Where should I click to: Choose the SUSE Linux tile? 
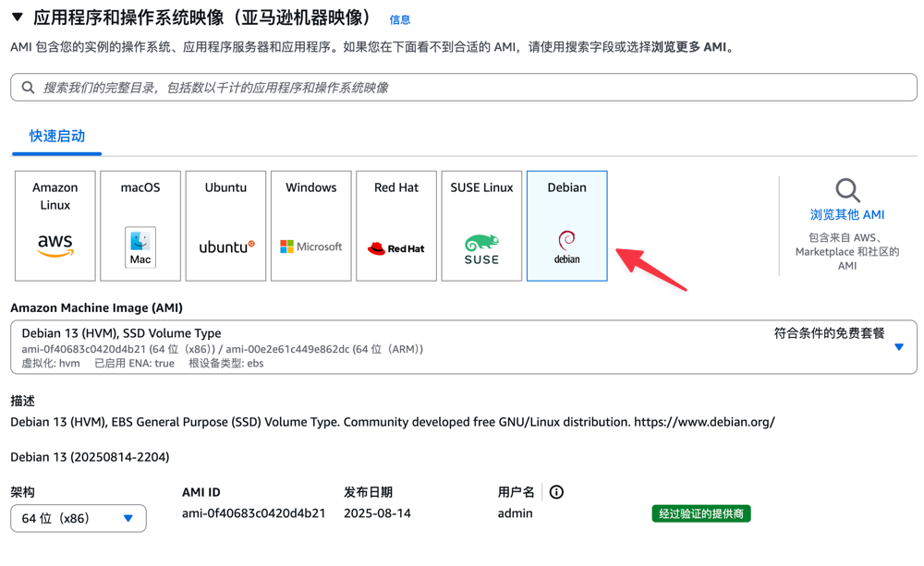tap(481, 226)
